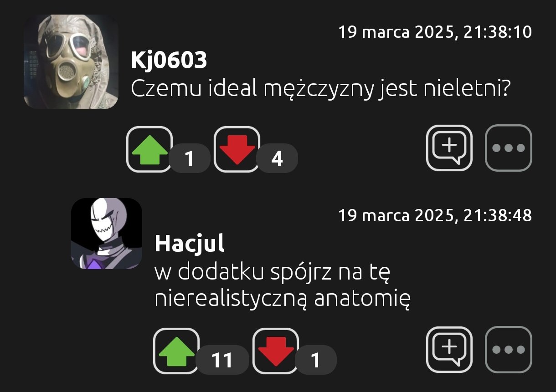Open the three-dots menu on Hacjul's reply
Screen dimensions: 556x392
509,350
